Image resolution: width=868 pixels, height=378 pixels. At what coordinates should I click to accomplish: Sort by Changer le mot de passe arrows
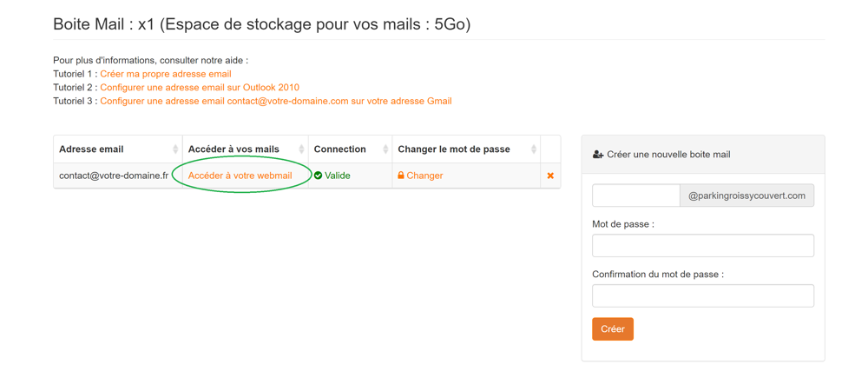(x=534, y=149)
